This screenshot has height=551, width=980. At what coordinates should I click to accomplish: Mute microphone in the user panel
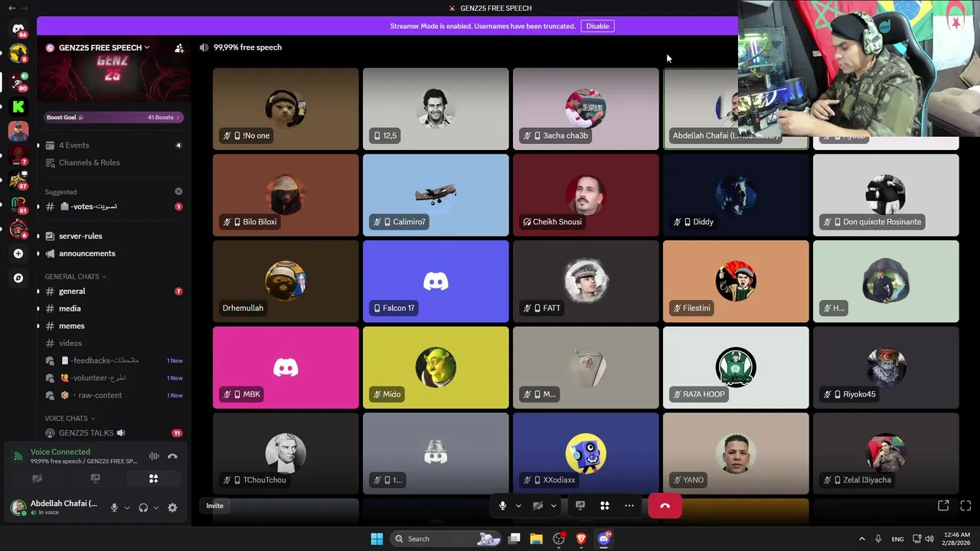pos(114,507)
